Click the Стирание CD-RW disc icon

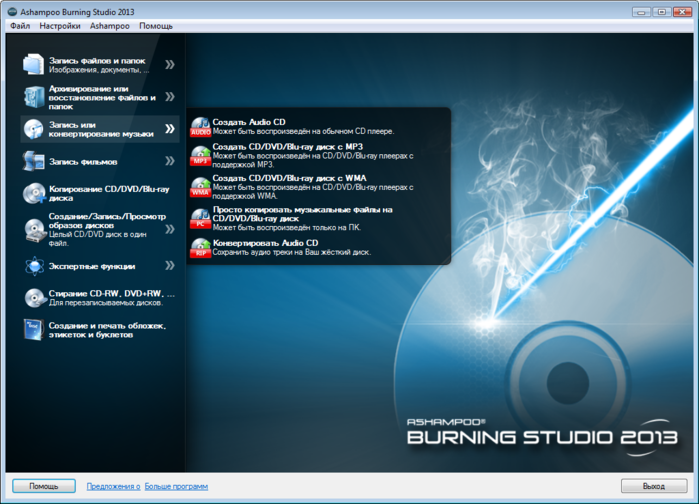pos(35,298)
